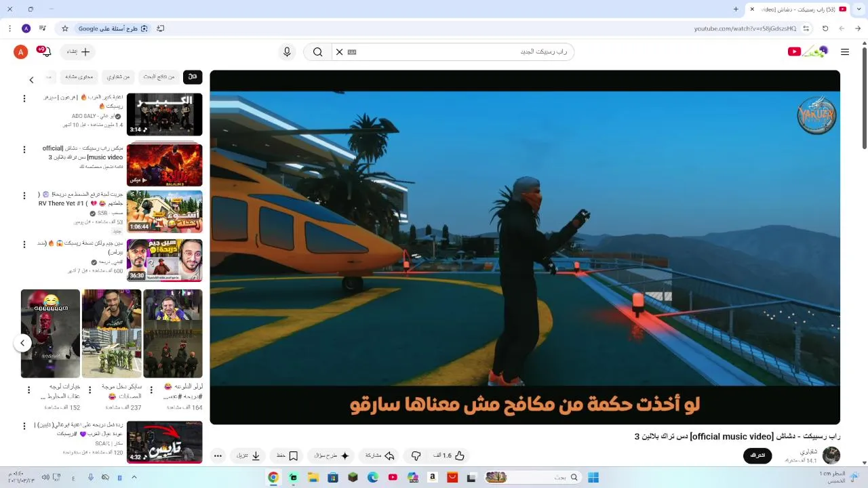Open Microsoft Edge from the taskbar
The height and width of the screenshot is (488, 868).
(x=372, y=477)
